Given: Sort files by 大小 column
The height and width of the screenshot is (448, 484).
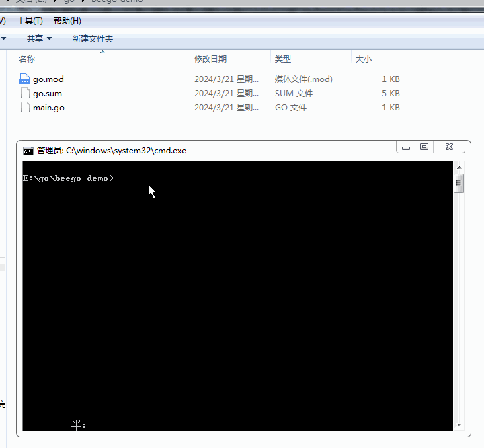Looking at the screenshot, I should tap(363, 59).
